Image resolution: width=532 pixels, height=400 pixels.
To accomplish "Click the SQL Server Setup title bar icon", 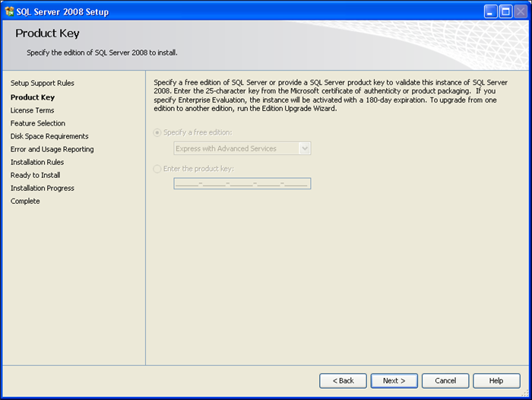I will [9, 11].
